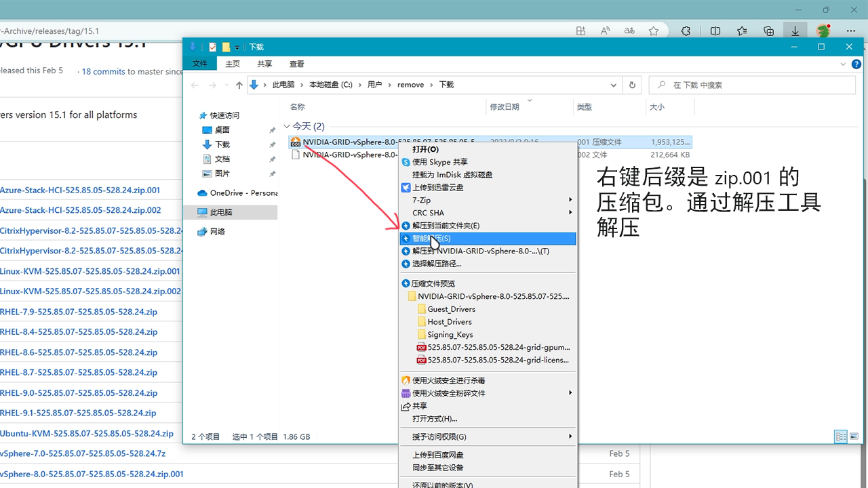Choose 共享 in context menu

(x=488, y=406)
